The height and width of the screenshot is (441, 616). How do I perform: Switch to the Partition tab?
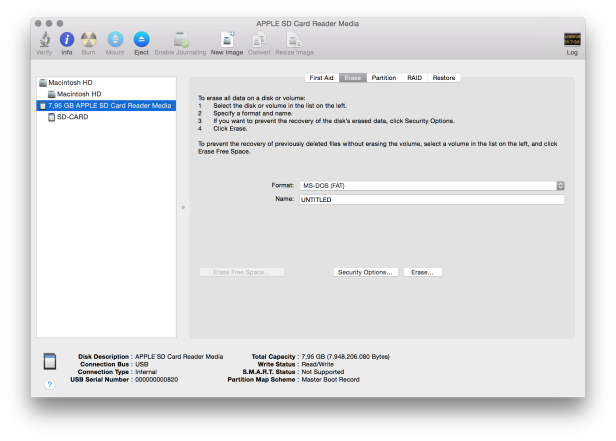tap(384, 78)
